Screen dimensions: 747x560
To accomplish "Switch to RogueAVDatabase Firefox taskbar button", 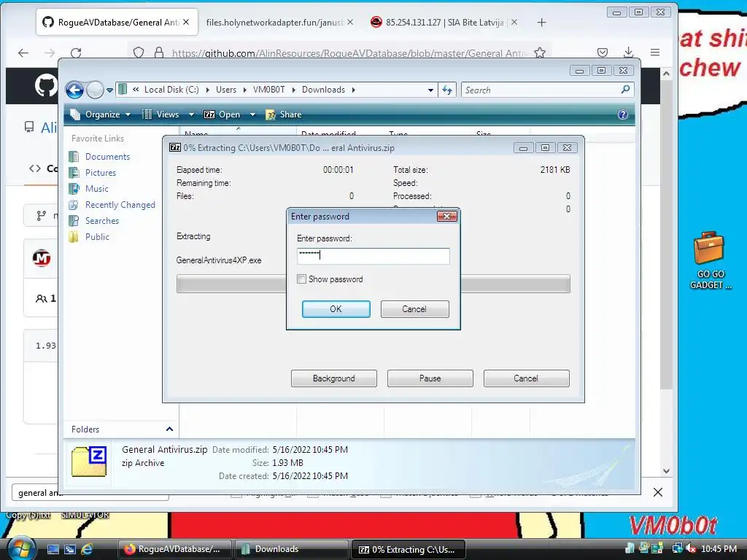I will [x=174, y=549].
